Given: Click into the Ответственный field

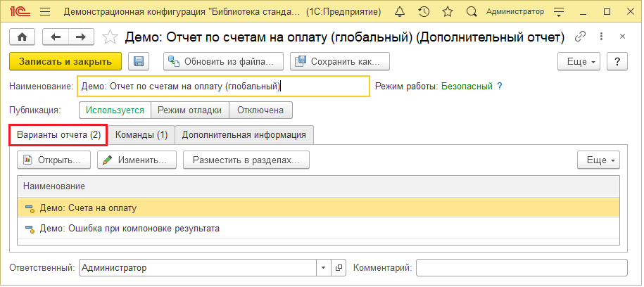Looking at the screenshot, I should 197,268.
